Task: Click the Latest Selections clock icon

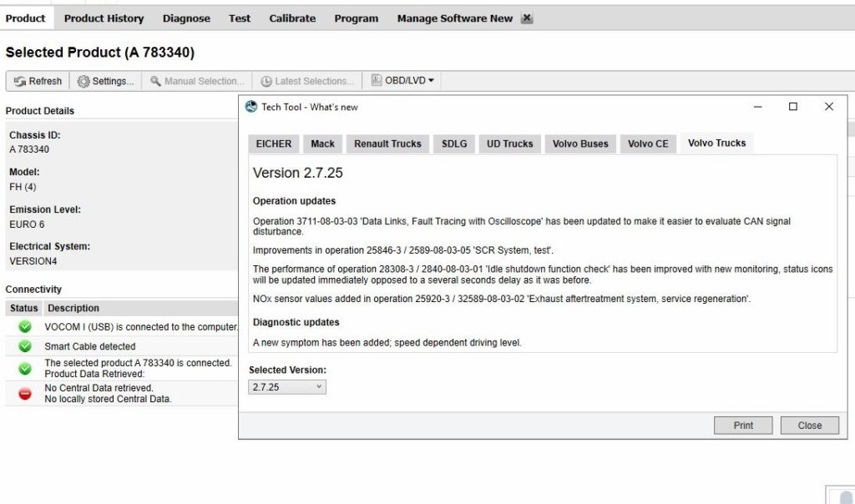Action: 267,80
